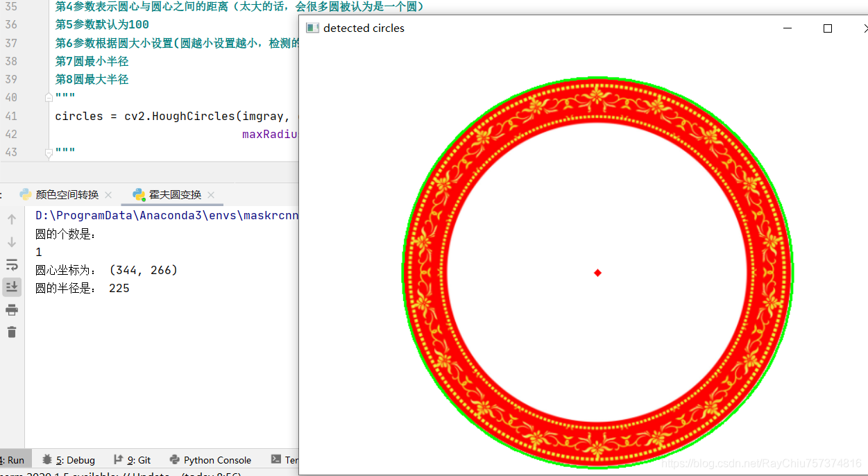Click the Python Console snake icon
The height and width of the screenshot is (476, 868).
(x=174, y=459)
